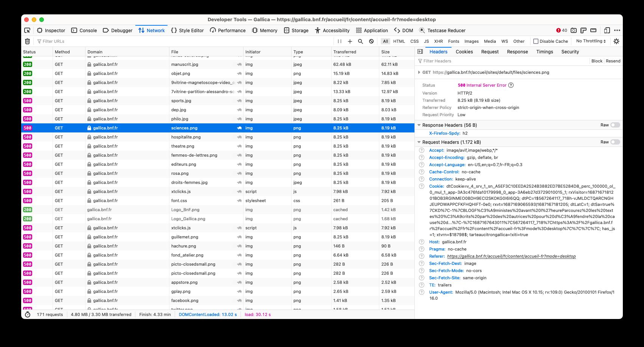Filter requests by XHR type

tap(438, 41)
